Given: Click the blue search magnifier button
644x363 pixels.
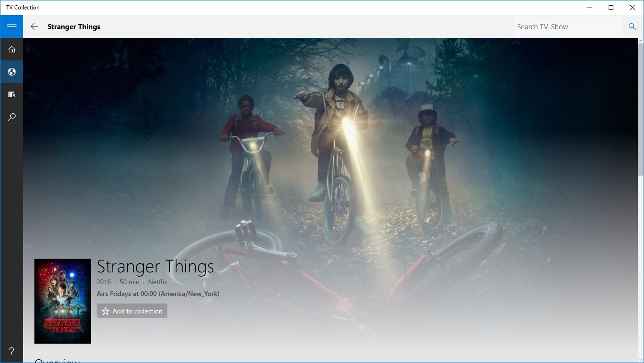Looking at the screenshot, I should (632, 26).
